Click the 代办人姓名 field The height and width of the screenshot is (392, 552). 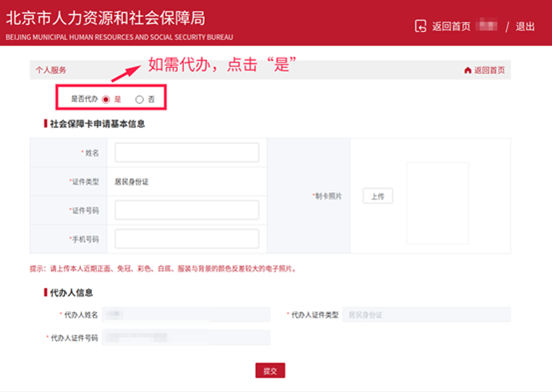pyautogui.click(x=186, y=315)
